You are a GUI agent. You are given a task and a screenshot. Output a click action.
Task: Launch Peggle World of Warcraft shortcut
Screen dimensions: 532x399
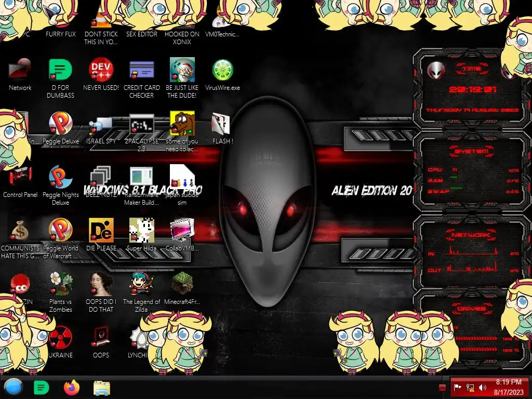pos(60,239)
